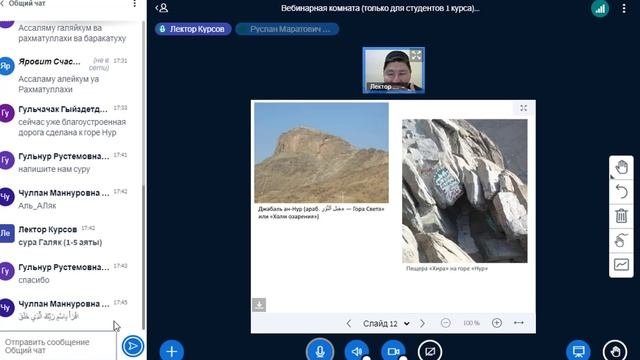
Task: Open webinar room options menu
Action: coord(624,9)
